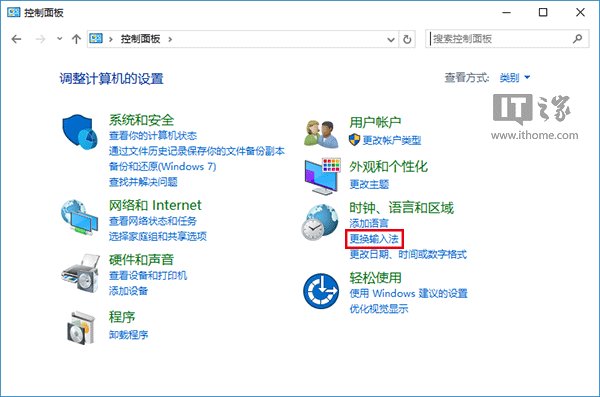
Task: Open 查找并解决问题 link
Action: pos(143,182)
